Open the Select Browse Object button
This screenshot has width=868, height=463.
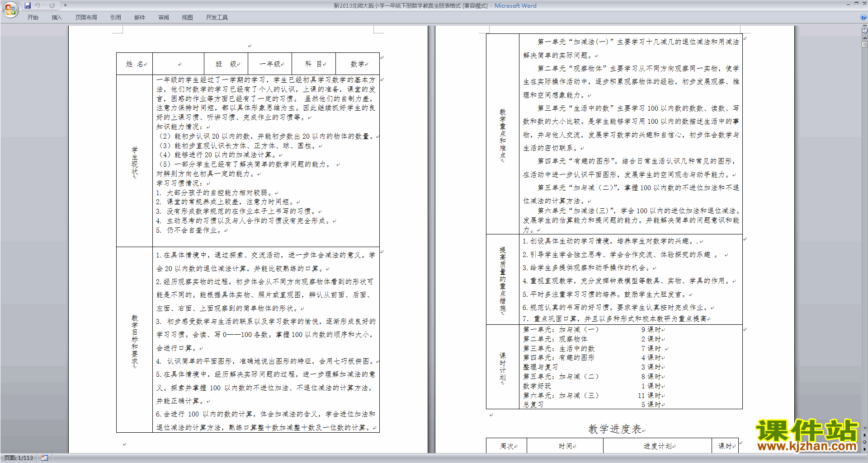point(864,442)
